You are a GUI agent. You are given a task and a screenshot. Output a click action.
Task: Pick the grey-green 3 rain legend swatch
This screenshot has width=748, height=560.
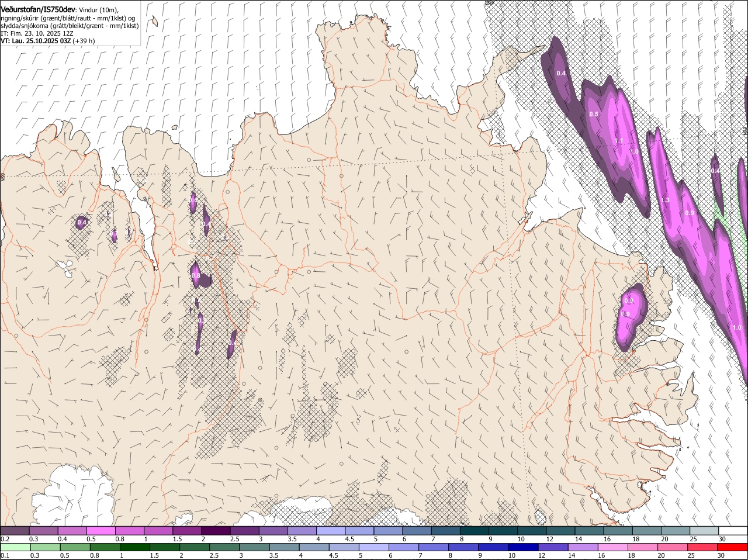coord(254,547)
